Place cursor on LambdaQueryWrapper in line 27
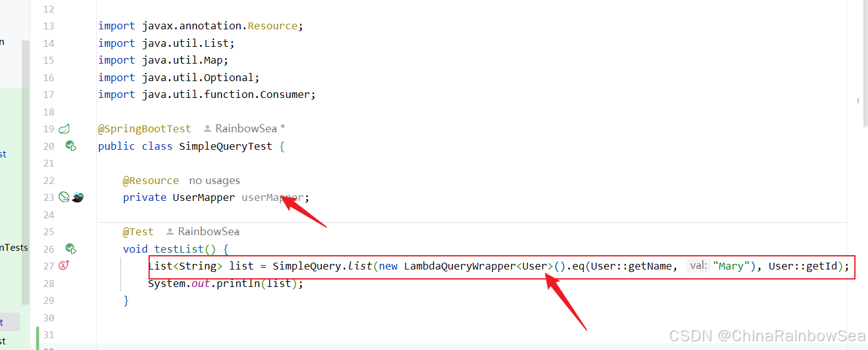The image size is (868, 350). click(x=459, y=266)
